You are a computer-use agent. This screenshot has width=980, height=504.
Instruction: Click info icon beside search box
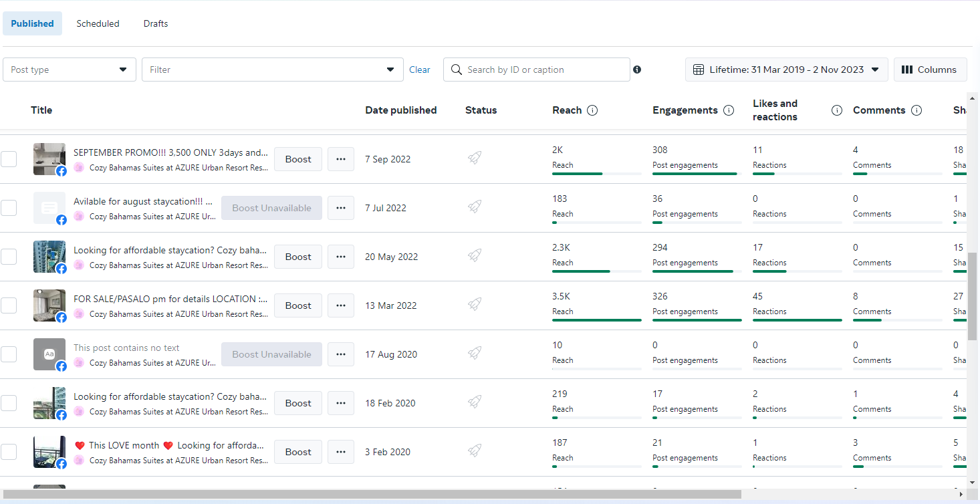[x=637, y=70]
